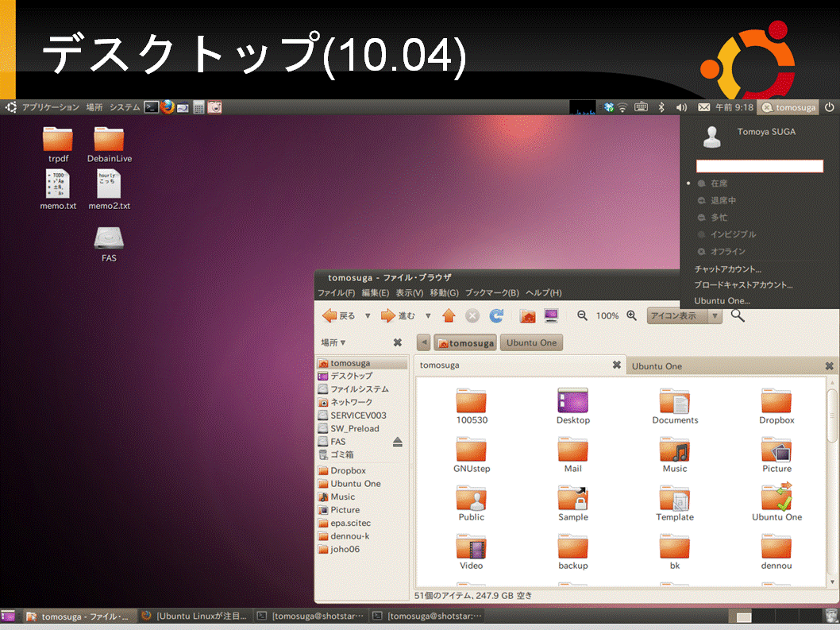Screen dimensions: 840x630
Task: Set status to 退席中 (away)
Action: 723,200
